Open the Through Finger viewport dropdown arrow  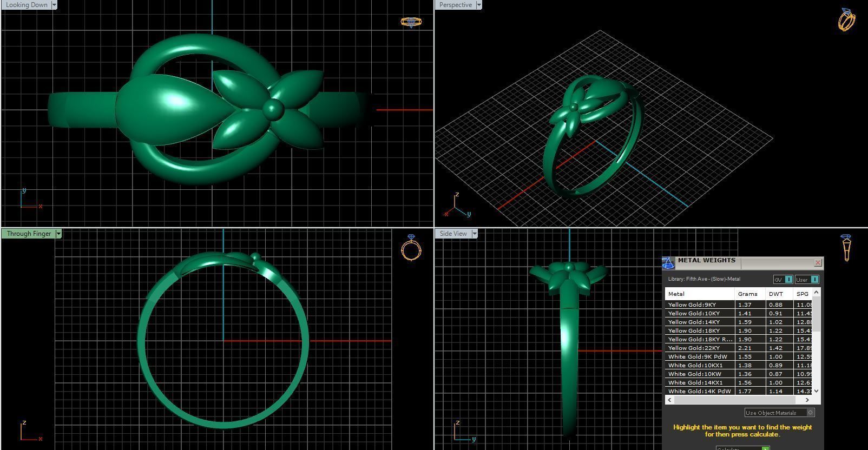pos(58,234)
